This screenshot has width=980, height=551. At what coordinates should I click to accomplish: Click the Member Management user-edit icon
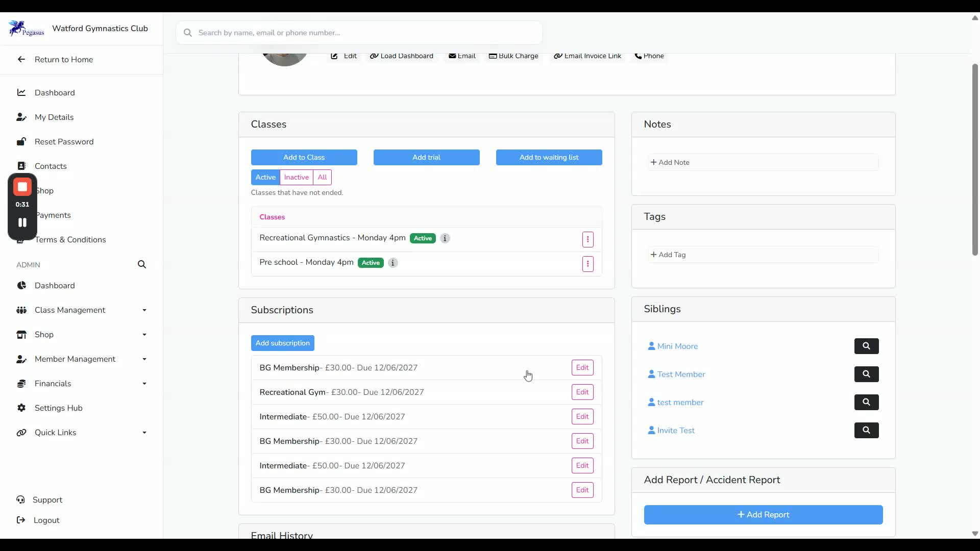pyautogui.click(x=21, y=359)
